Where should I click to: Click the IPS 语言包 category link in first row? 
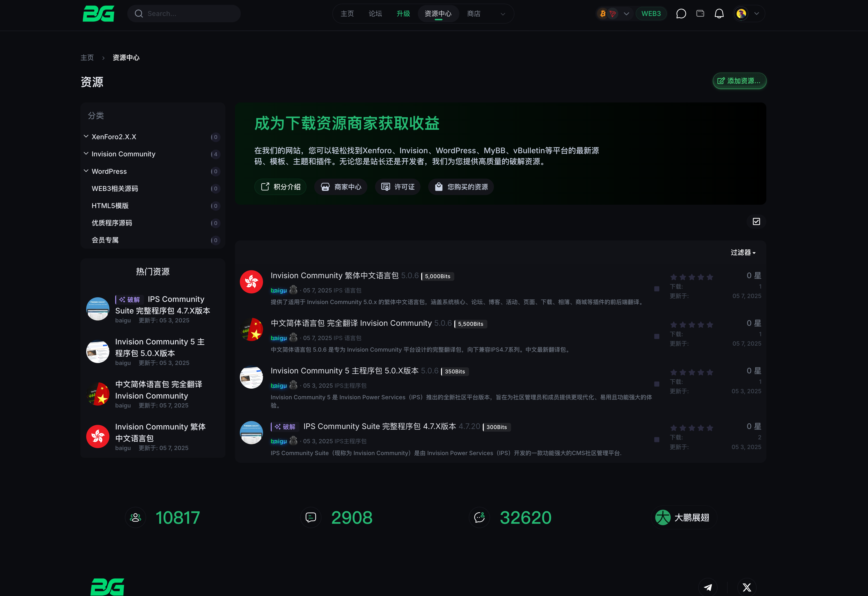pos(347,290)
